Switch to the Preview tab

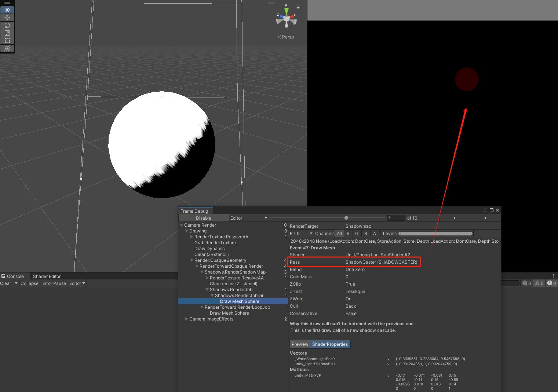(300, 344)
